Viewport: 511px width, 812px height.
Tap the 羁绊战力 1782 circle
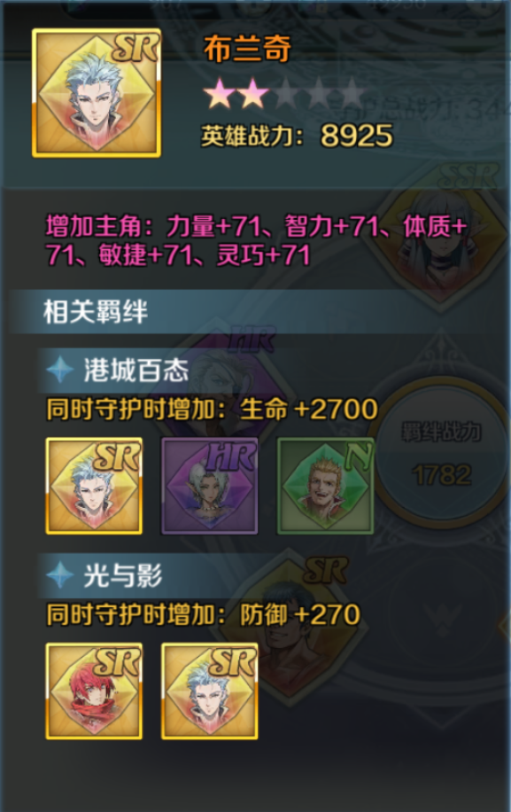tap(441, 453)
